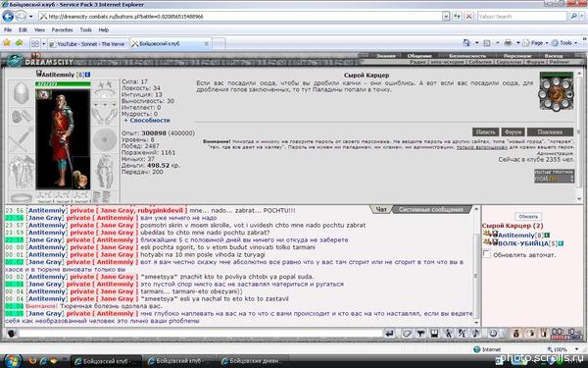Click the Quick Tabs grid icon

coord(35,43)
